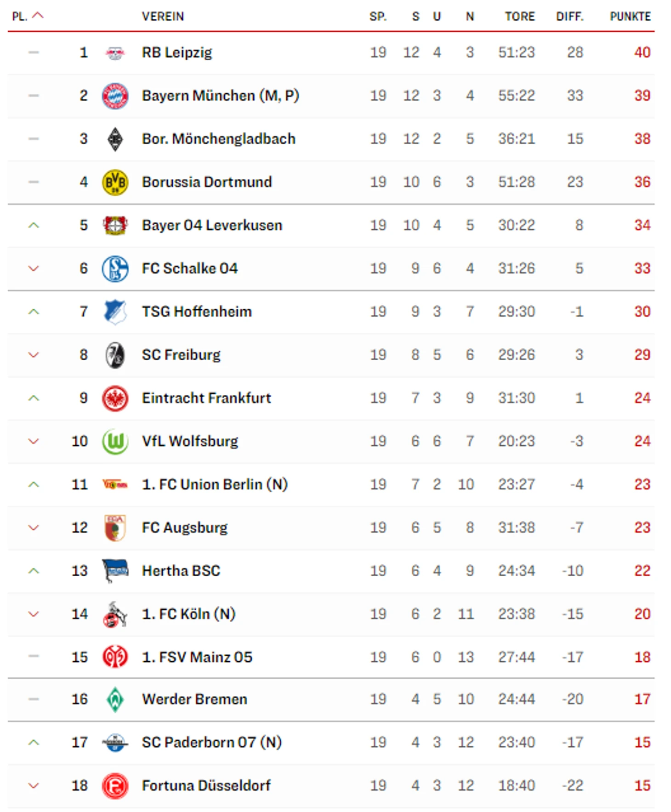The image size is (671, 812).
Task: Click the FC Schalke 04 emblem
Action: tap(115, 269)
